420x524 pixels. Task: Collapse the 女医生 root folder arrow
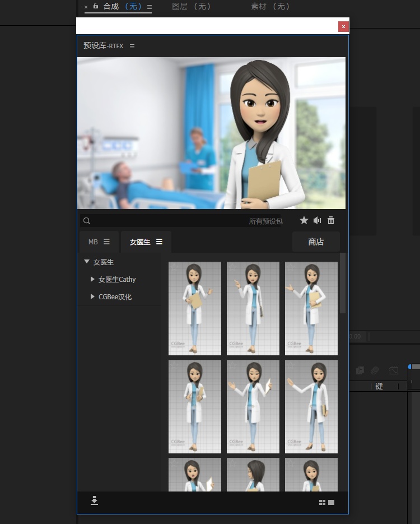(x=87, y=262)
